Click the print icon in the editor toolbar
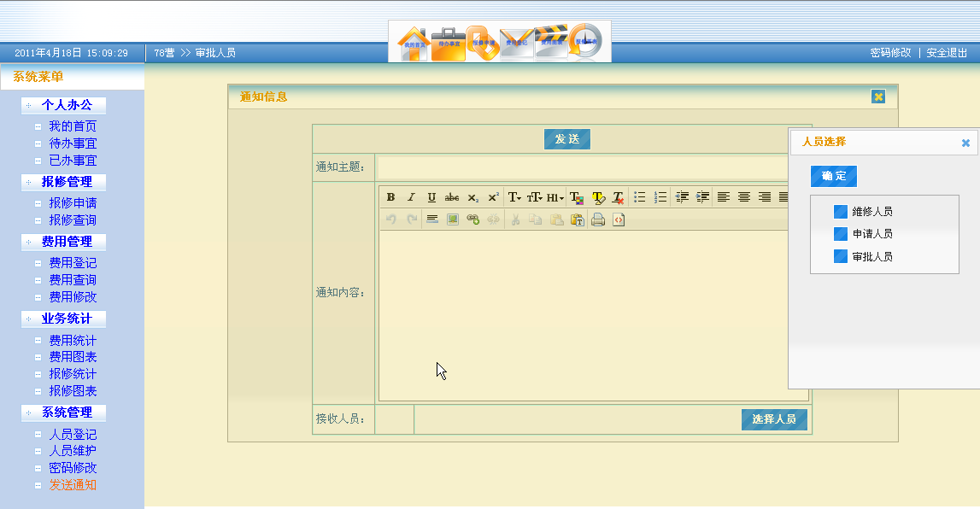This screenshot has width=980, height=509. 598,219
